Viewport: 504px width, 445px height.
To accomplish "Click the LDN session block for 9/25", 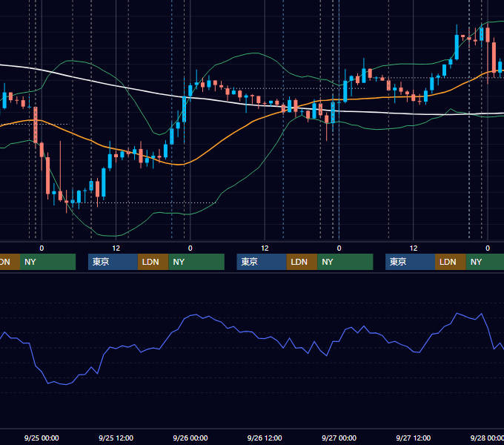I will [x=153, y=262].
